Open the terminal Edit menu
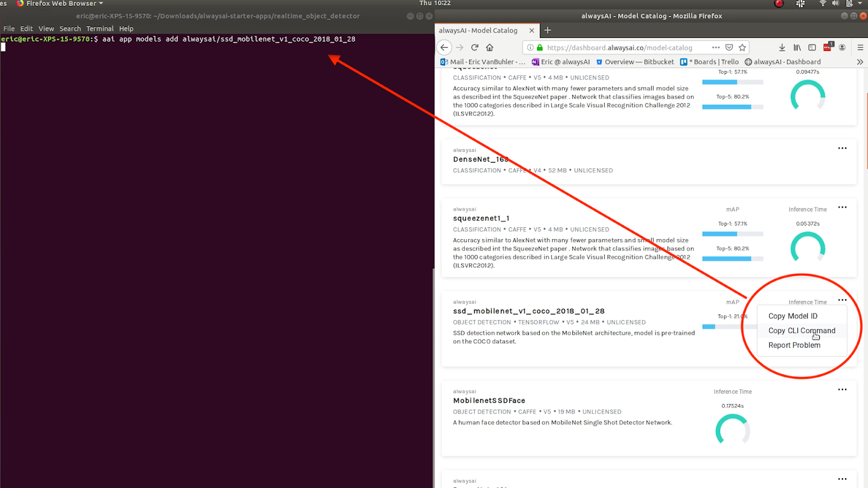868x488 pixels. pos(27,29)
